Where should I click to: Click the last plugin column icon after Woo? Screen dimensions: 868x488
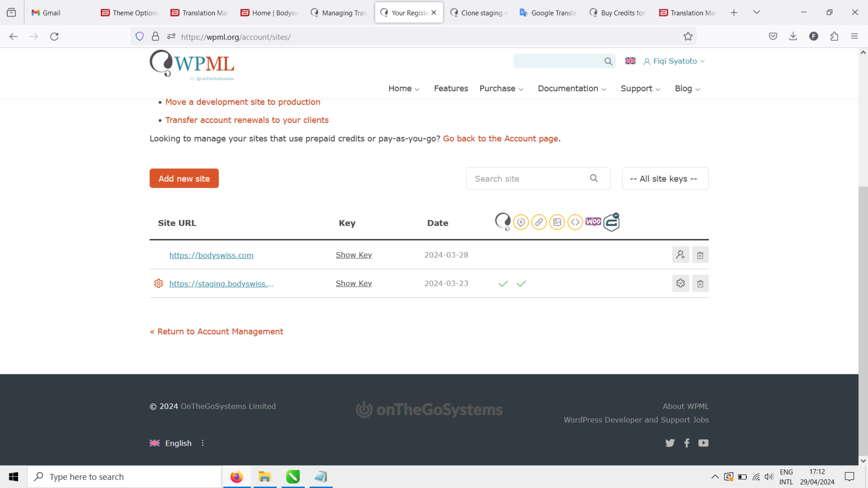(612, 222)
